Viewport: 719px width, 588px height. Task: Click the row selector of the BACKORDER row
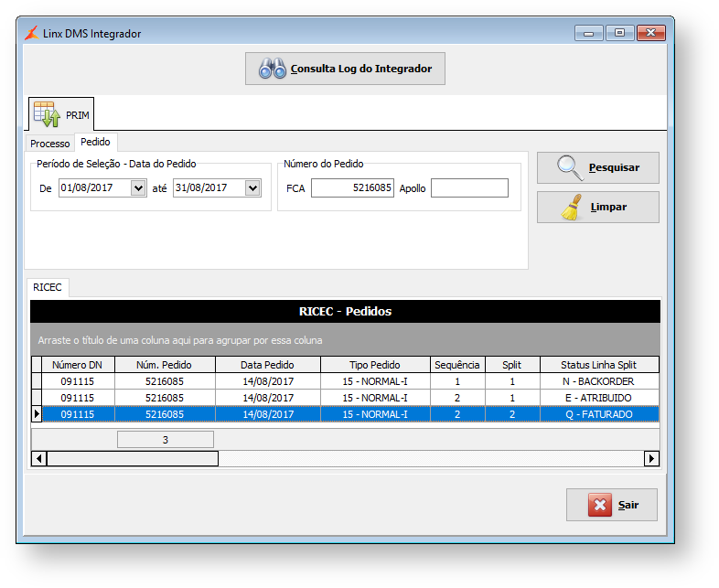pyautogui.click(x=37, y=381)
